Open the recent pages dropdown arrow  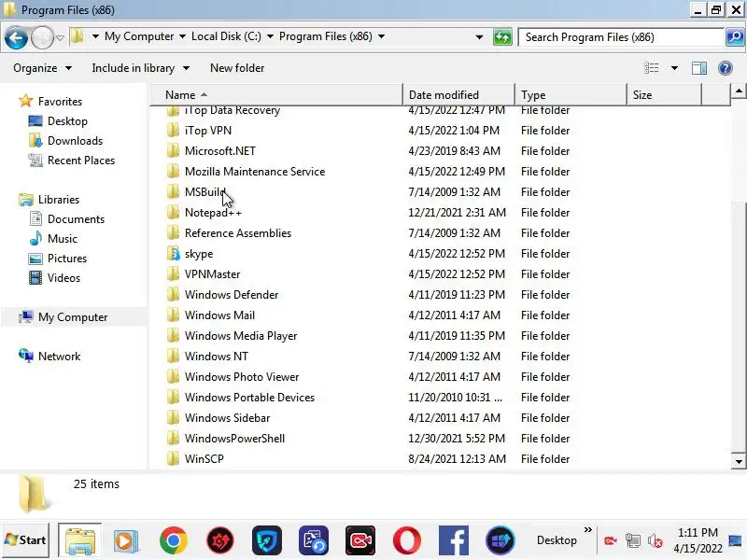(60, 37)
